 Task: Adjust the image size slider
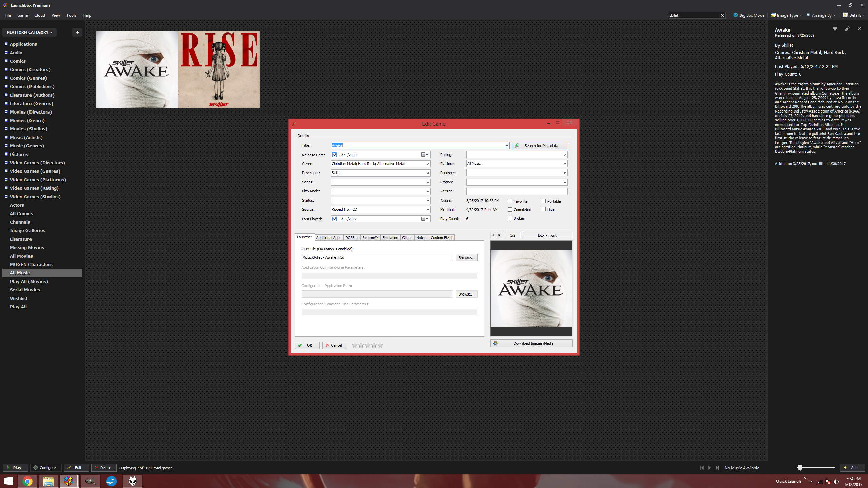[x=800, y=468]
